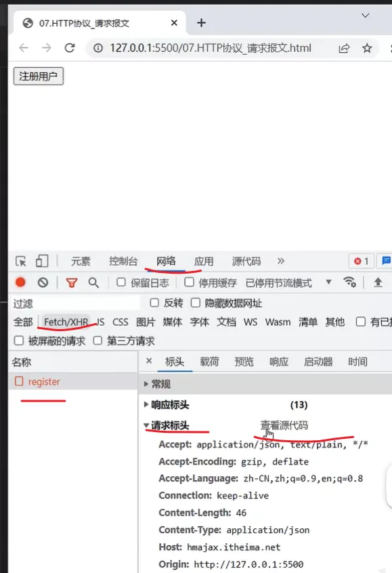This screenshot has width=392, height=573.
Task: Expand the 响应标头 section
Action: (x=167, y=404)
